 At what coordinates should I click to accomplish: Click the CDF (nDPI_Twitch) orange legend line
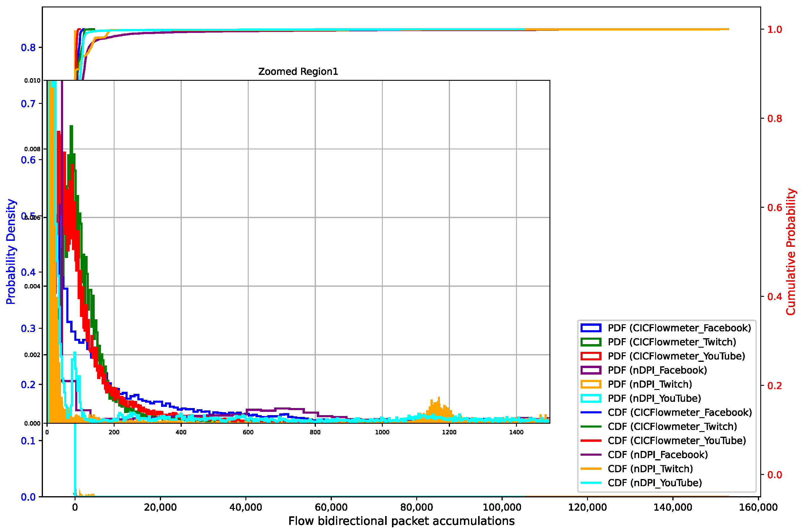point(591,469)
